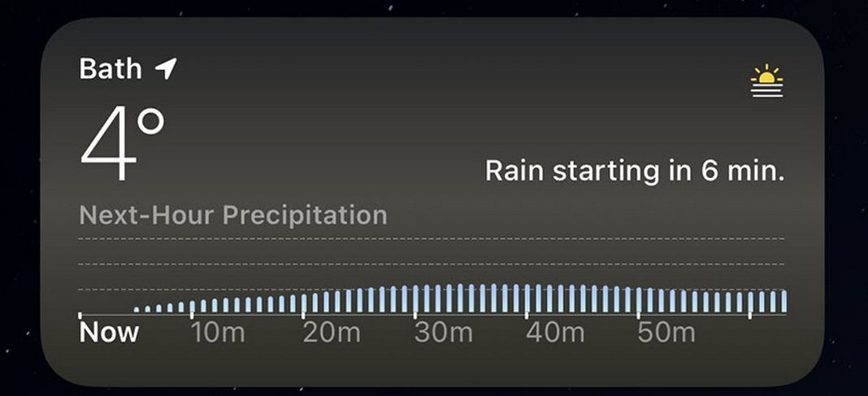The width and height of the screenshot is (868, 396).
Task: Click the 30m timeline label
Action: [x=444, y=333]
